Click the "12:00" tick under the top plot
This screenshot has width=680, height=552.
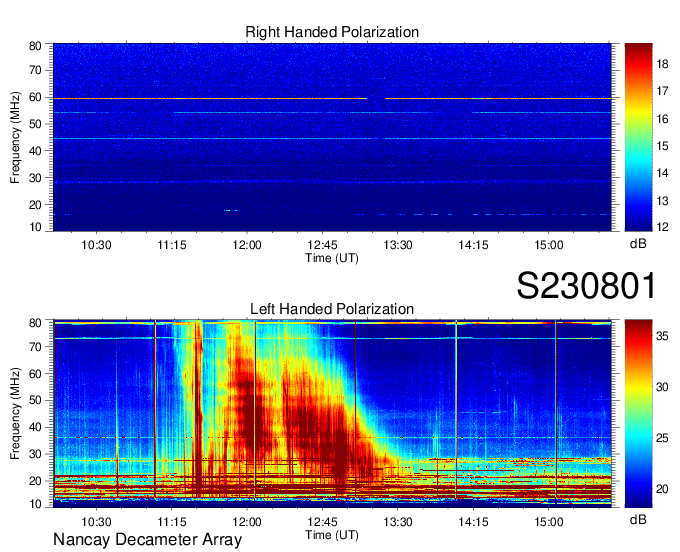tap(247, 245)
